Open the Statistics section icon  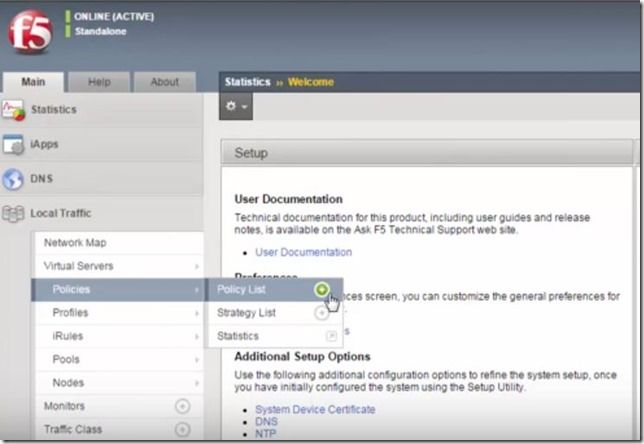click(13, 110)
